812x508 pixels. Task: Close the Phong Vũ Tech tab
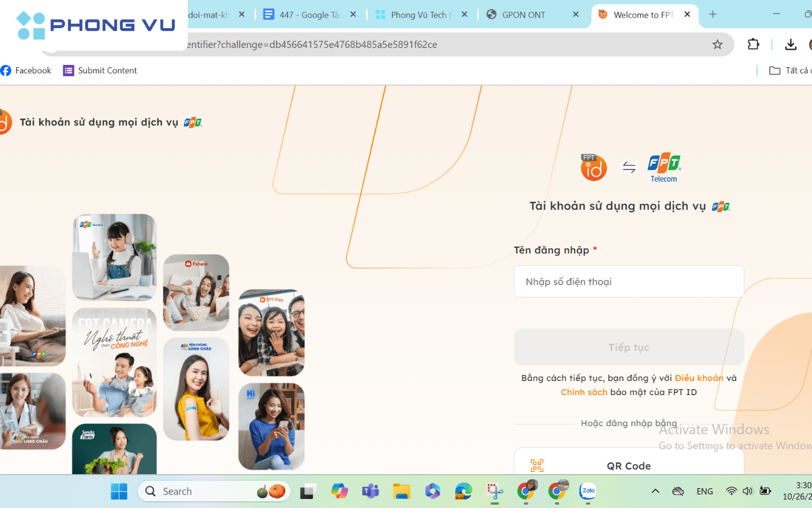point(465,15)
